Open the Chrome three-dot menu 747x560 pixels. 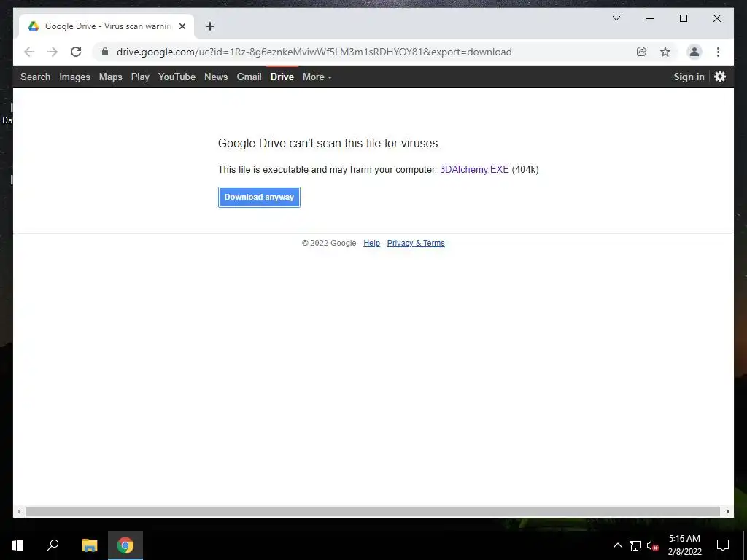718,52
